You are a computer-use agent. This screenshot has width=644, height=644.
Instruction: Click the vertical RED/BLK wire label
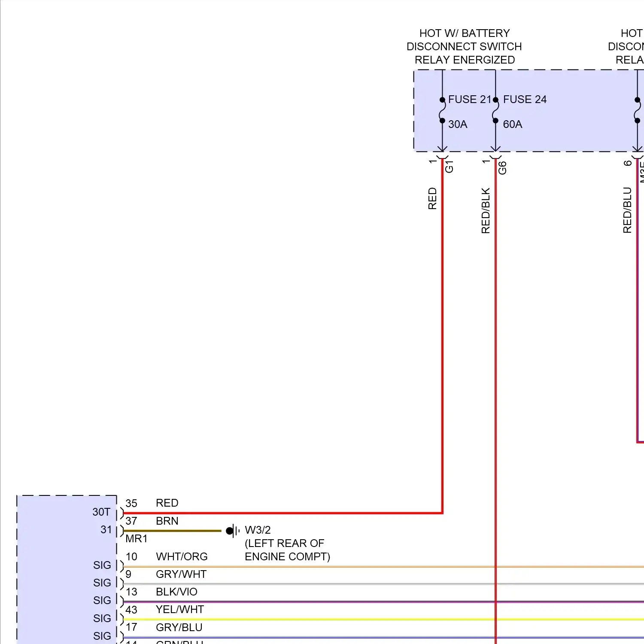[x=486, y=210]
